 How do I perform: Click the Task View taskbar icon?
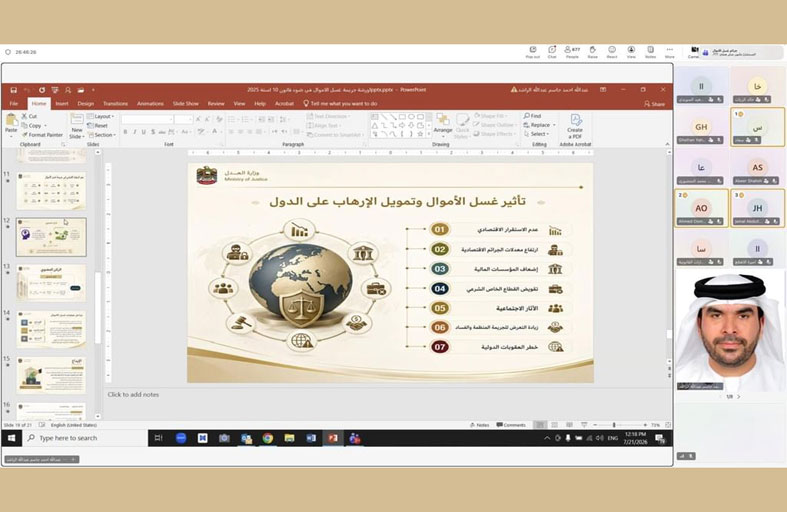[x=158, y=438]
